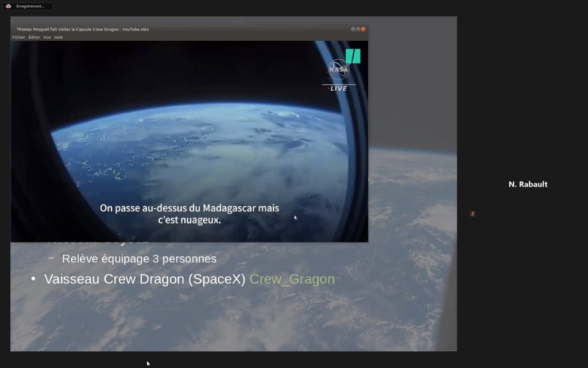Image resolution: width=588 pixels, height=368 pixels.
Task: Open the Fichier menu in video player
Action: [x=18, y=37]
